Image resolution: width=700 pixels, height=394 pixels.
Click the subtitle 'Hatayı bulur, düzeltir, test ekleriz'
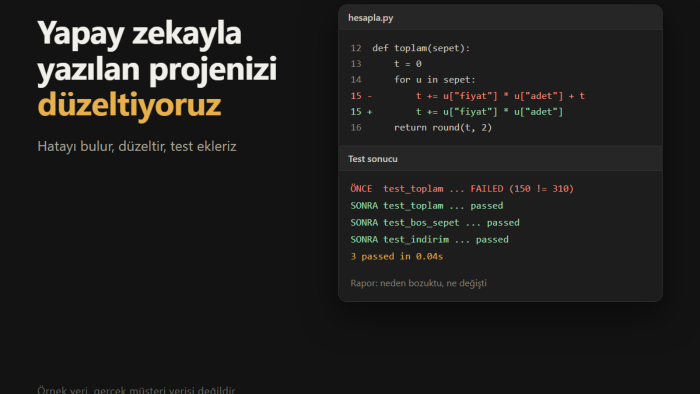(137, 146)
